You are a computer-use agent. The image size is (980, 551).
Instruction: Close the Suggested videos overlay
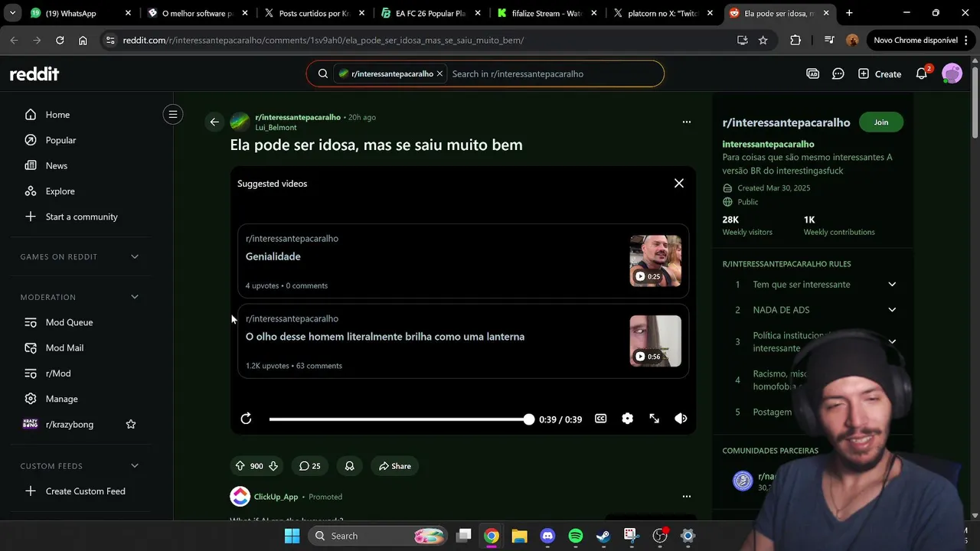coord(678,184)
